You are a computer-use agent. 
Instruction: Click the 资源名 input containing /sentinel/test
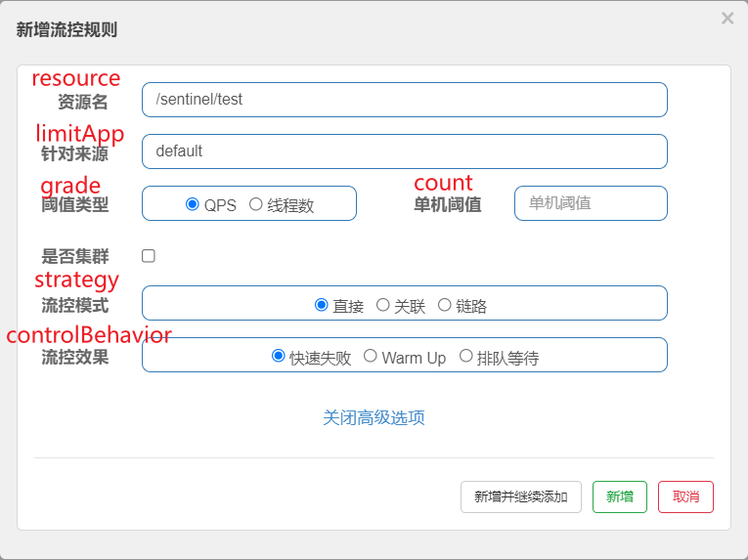click(x=405, y=100)
